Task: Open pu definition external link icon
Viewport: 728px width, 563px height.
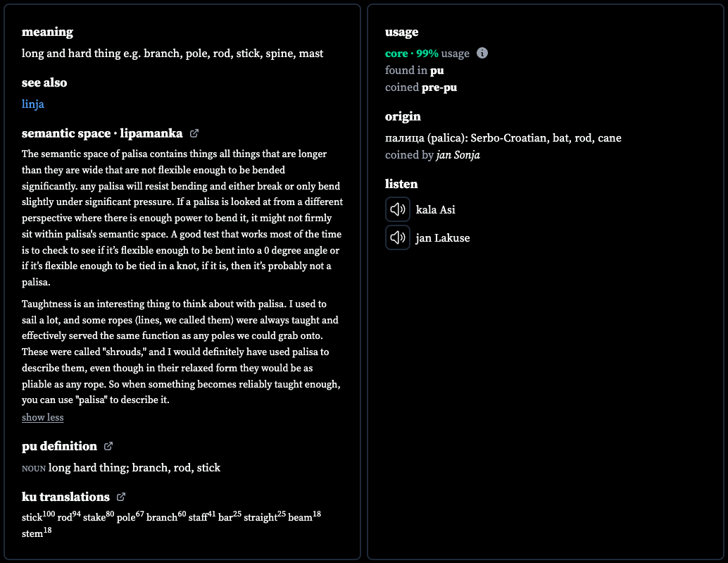Action: tap(108, 446)
